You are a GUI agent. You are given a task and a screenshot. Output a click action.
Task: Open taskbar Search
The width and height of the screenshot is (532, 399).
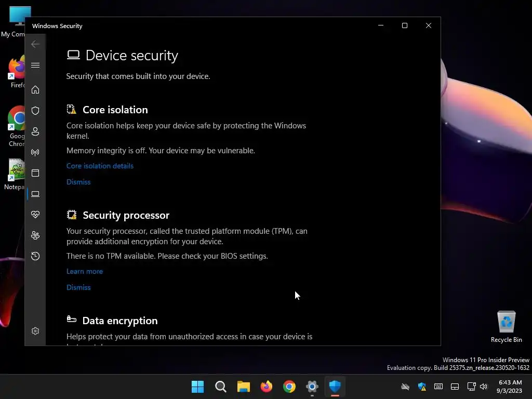click(220, 387)
